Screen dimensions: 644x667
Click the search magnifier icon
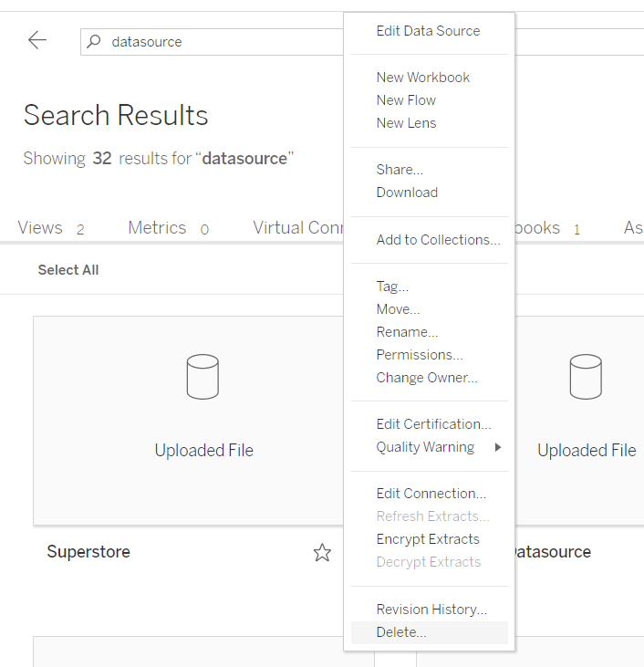[94, 41]
